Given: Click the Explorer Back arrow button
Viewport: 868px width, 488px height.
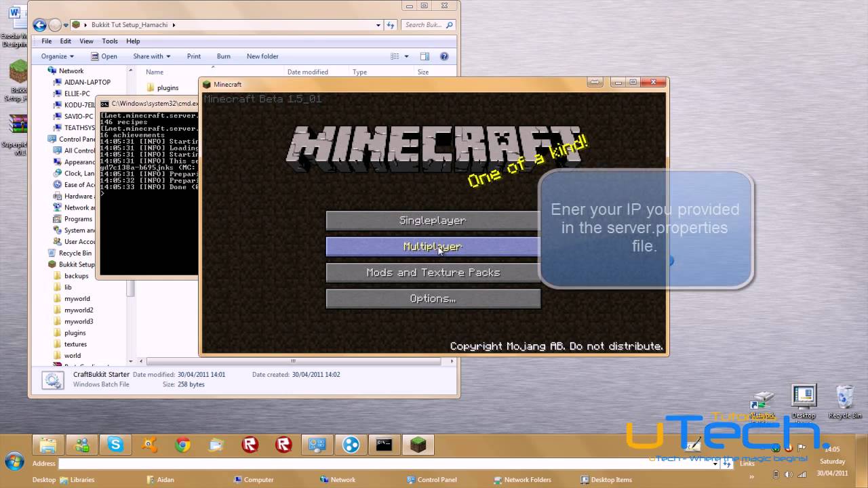Looking at the screenshot, I should (39, 25).
